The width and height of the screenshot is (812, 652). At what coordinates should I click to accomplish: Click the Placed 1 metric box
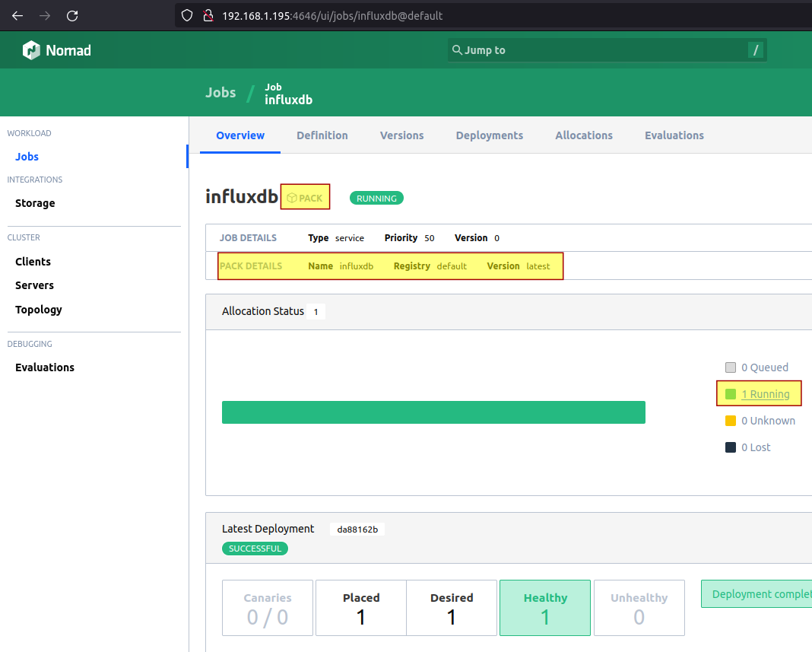coord(361,608)
